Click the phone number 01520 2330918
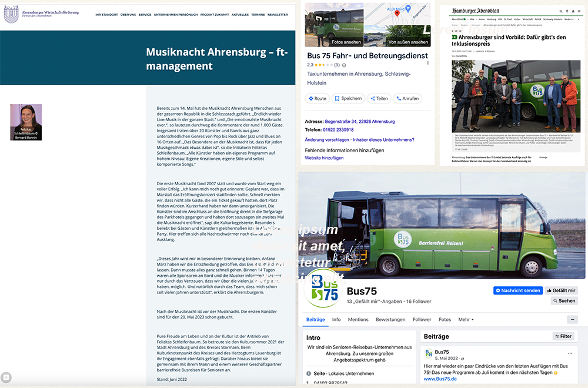 coord(338,130)
